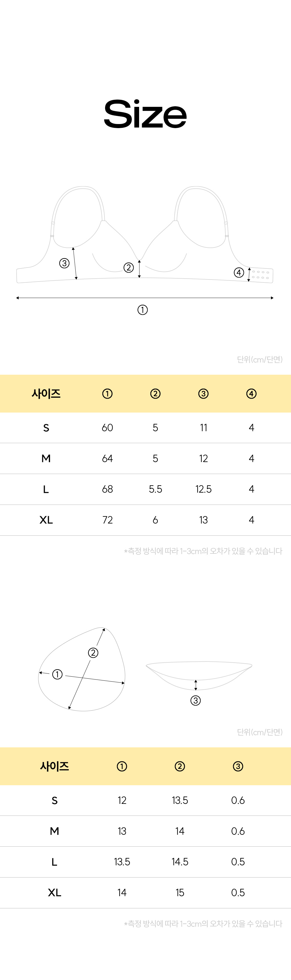
Task: Click the circled 3 below the pad side view
Action: click(196, 700)
